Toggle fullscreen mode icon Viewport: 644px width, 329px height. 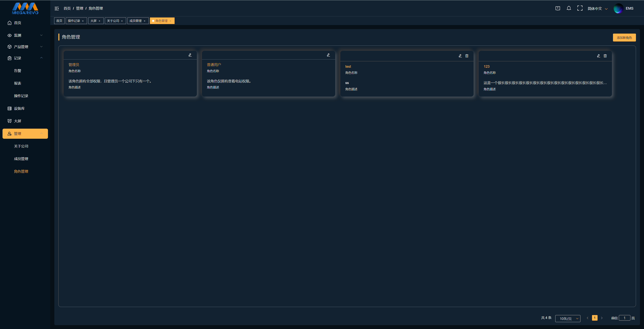pos(580,8)
